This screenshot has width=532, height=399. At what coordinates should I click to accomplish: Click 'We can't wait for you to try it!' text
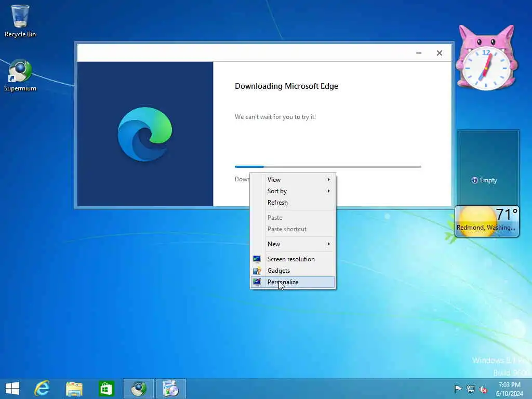[275, 117]
